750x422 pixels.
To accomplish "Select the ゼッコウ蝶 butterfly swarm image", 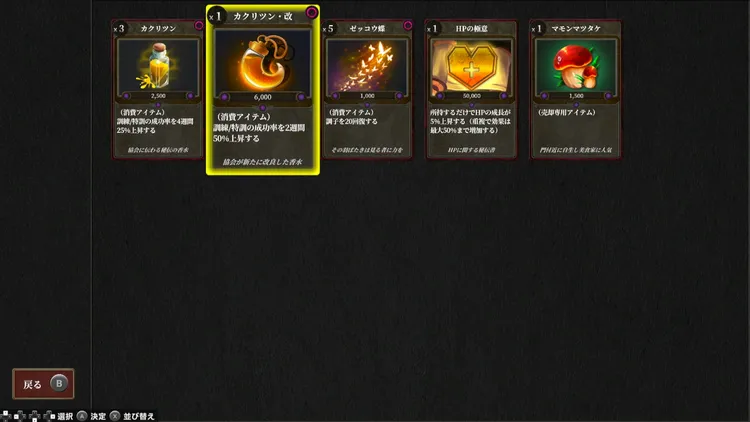I will click(367, 66).
